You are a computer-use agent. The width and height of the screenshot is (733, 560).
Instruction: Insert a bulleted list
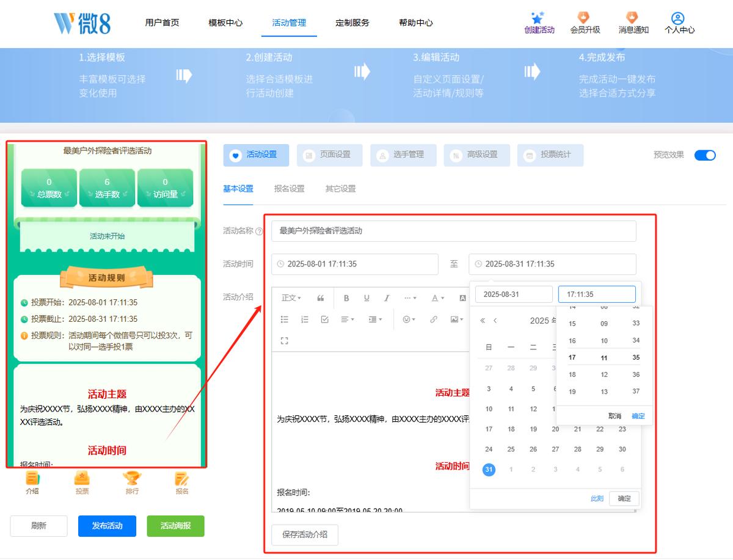[x=284, y=319]
